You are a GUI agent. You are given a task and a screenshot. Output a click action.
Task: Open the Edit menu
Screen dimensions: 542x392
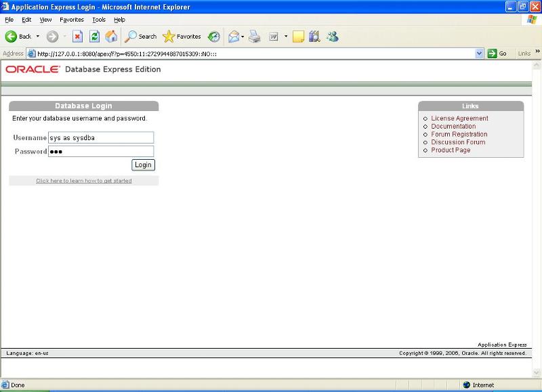click(26, 20)
